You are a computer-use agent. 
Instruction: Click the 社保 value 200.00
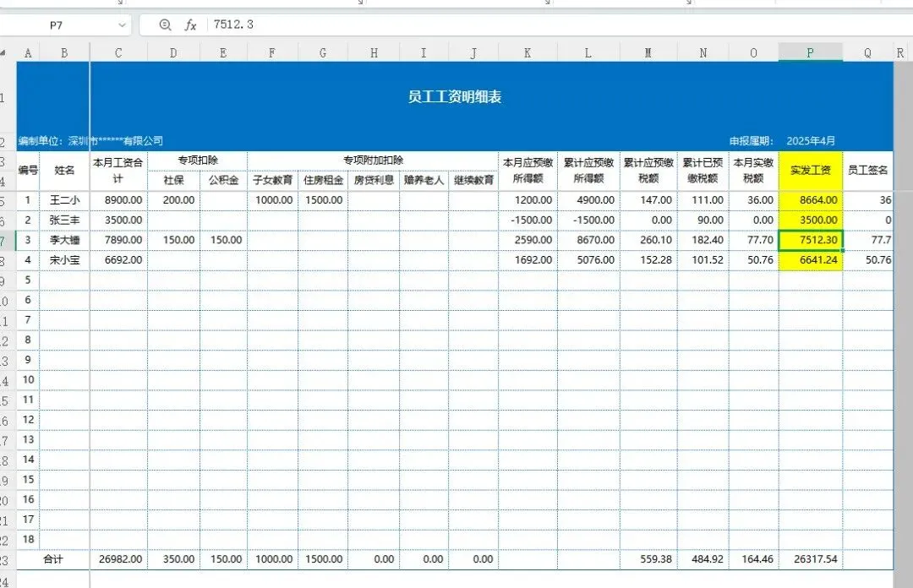(174, 199)
